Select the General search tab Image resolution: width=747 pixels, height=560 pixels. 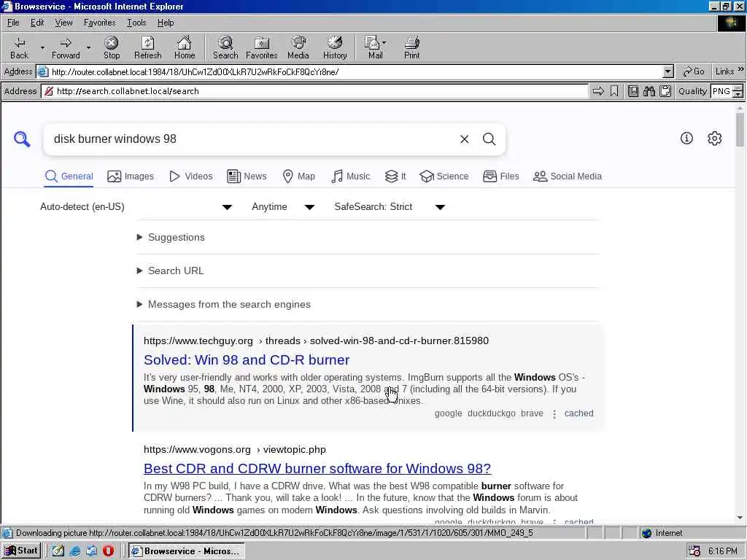[69, 176]
